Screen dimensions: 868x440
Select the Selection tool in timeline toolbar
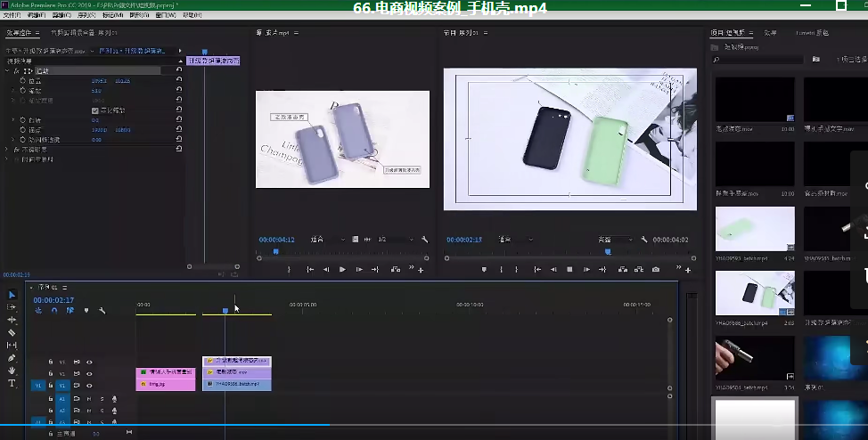pos(12,295)
